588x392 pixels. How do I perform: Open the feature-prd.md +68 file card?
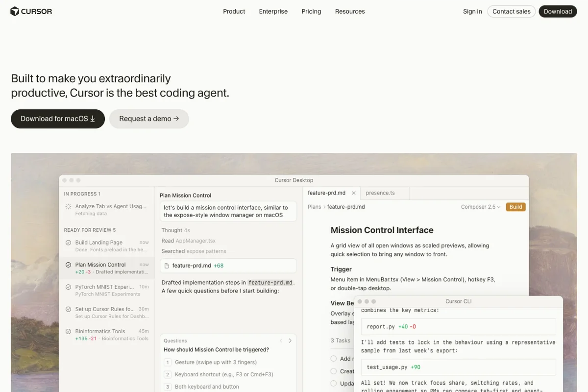[228, 266]
